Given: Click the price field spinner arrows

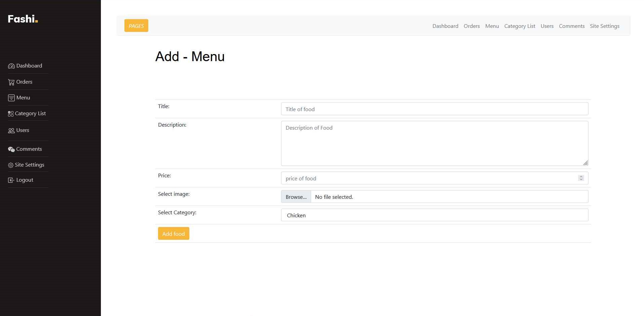Looking at the screenshot, I should pos(581,178).
